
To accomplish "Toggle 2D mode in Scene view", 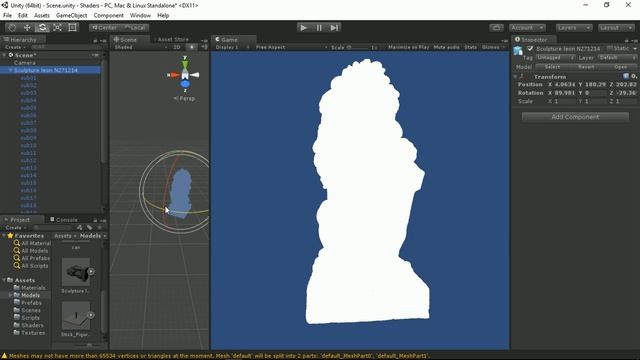I will (x=176, y=47).
